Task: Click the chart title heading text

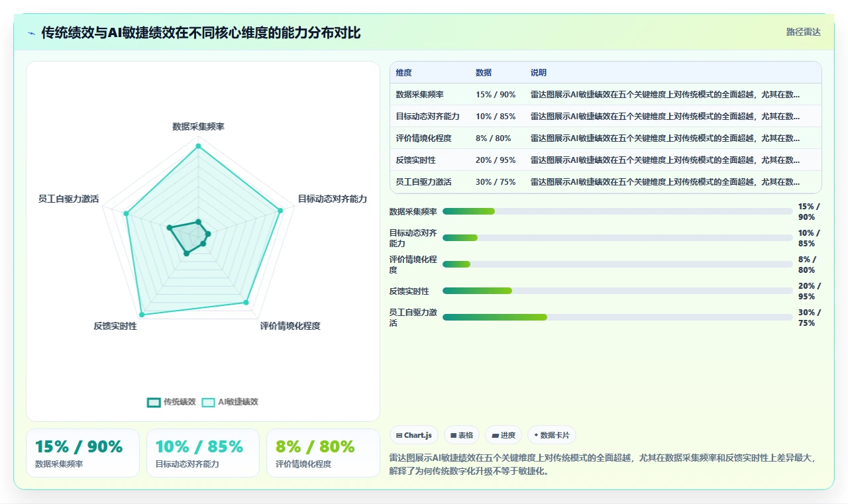Action: 201,32
